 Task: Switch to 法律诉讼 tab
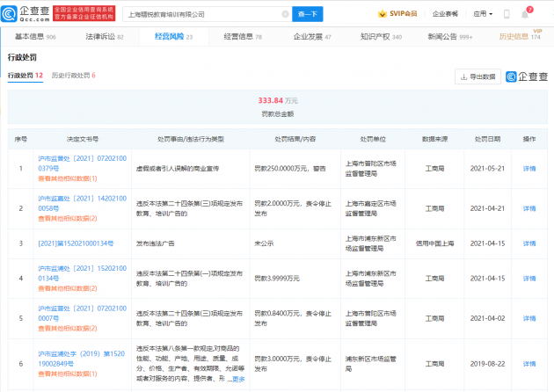(x=98, y=37)
